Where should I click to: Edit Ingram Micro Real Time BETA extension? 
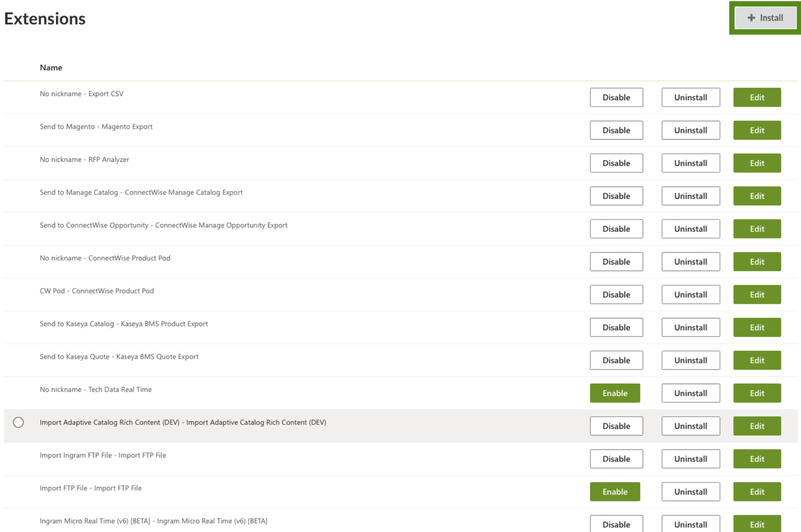click(757, 524)
